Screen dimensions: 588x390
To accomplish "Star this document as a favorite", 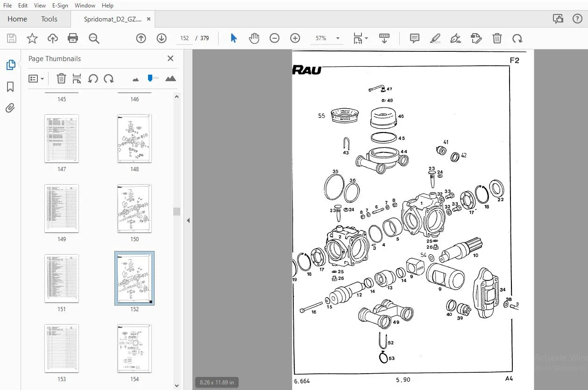I will 32,38.
